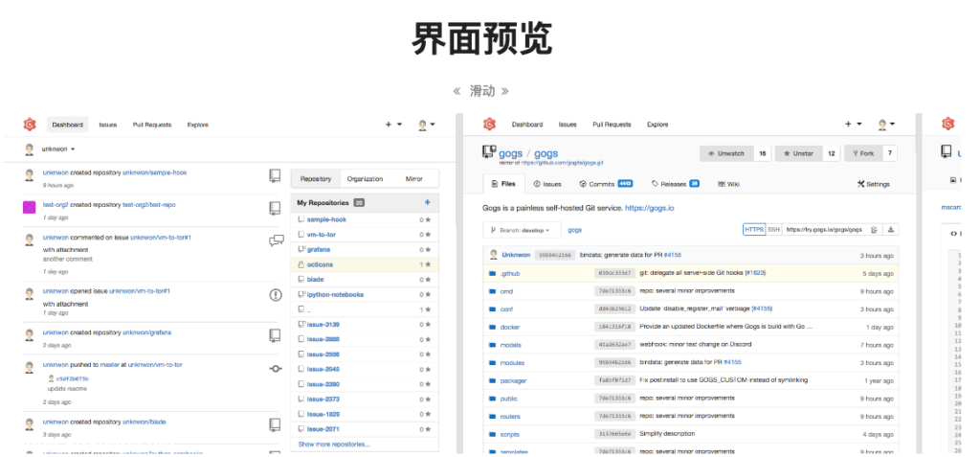Open the Wiki tab of gogs/gogs
980x457 pixels.
click(x=729, y=184)
